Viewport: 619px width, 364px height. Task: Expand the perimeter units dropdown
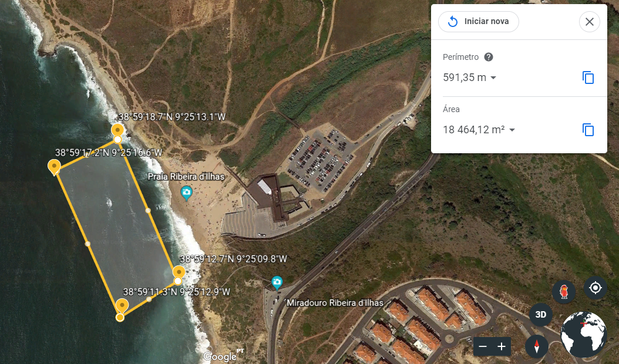(x=493, y=77)
